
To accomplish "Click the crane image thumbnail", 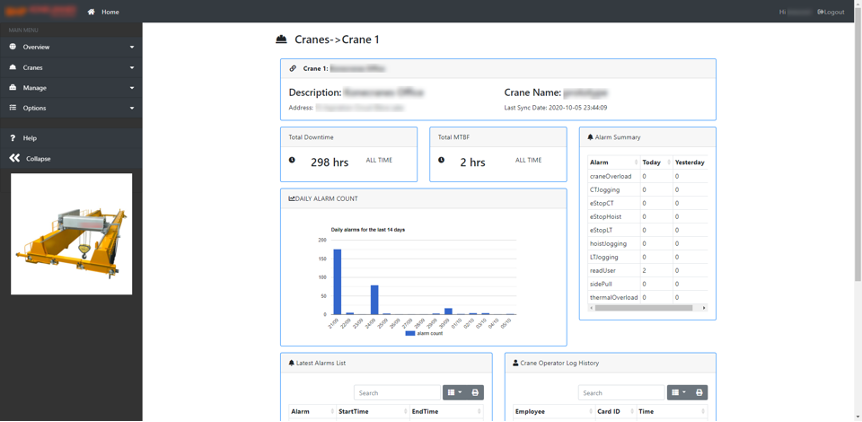I will click(71, 234).
